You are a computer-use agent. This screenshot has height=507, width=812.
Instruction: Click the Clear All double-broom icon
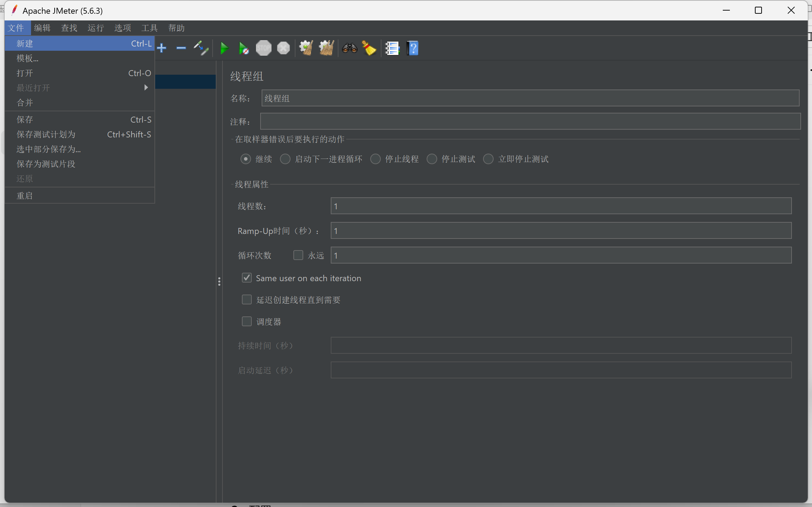(x=326, y=48)
